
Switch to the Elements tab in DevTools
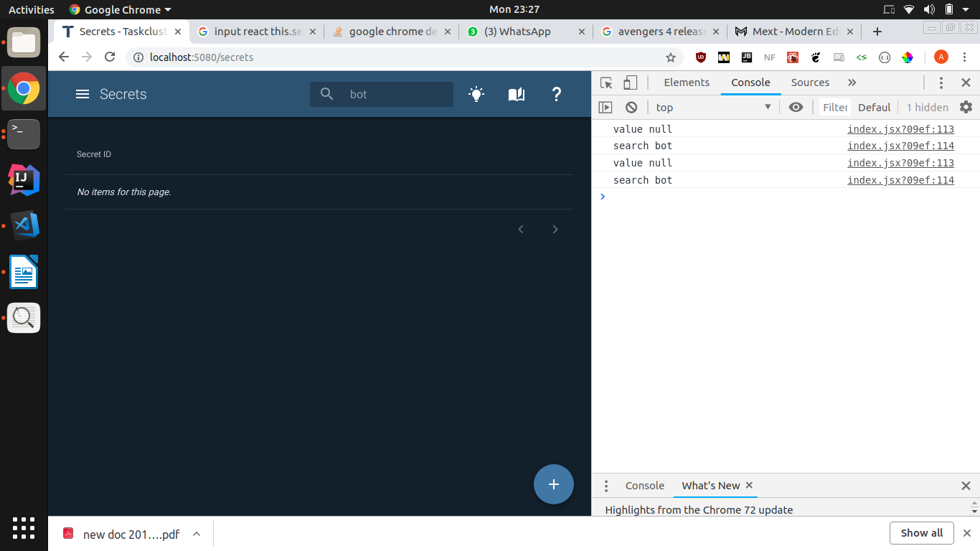tap(686, 83)
